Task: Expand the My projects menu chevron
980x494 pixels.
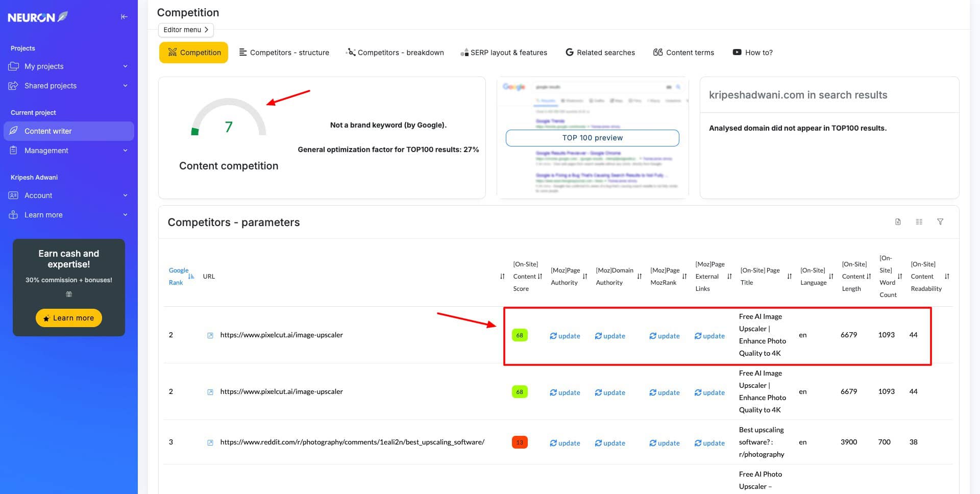Action: pyautogui.click(x=125, y=66)
